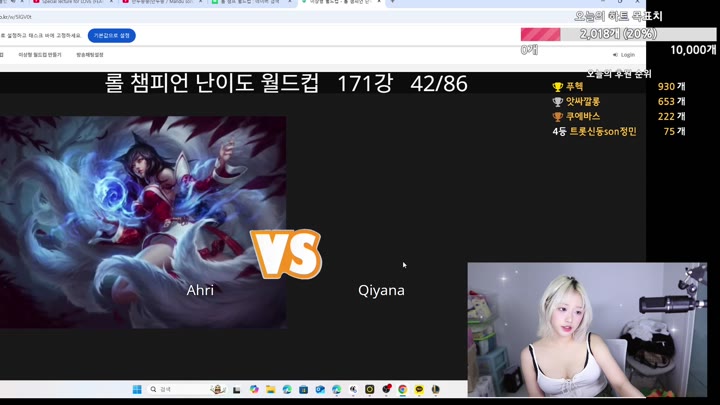
Task: Click the streamer webcam overlay
Action: click(x=587, y=330)
